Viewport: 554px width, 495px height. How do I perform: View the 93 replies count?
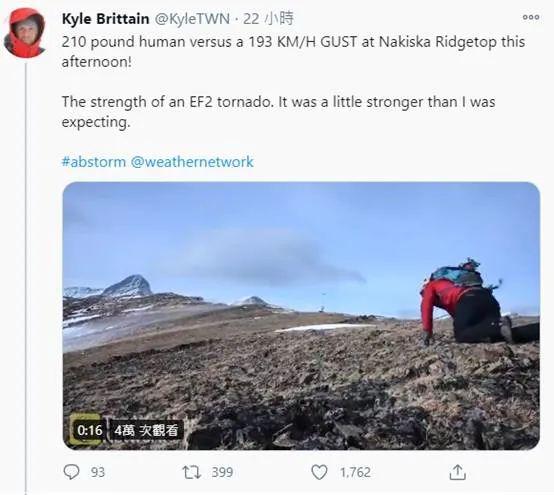[98, 472]
